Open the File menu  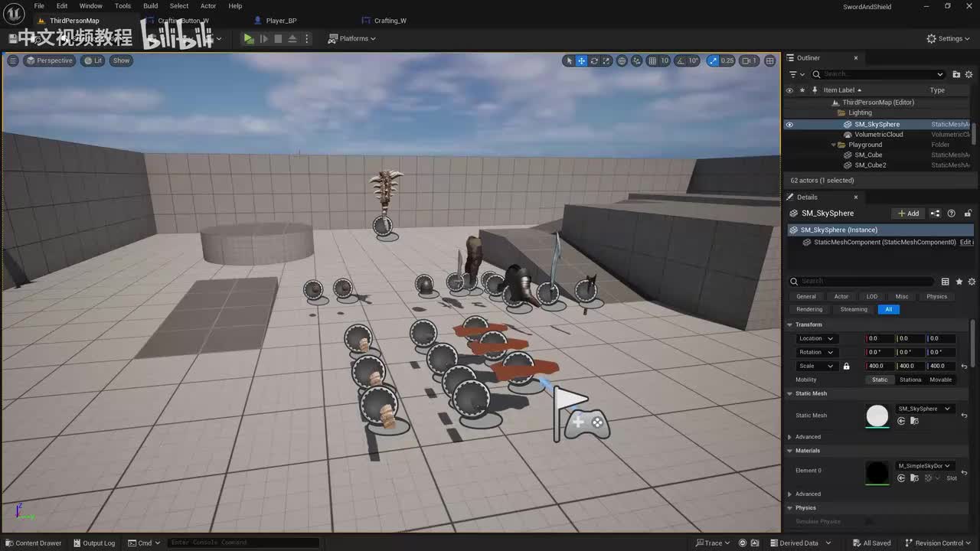(39, 6)
